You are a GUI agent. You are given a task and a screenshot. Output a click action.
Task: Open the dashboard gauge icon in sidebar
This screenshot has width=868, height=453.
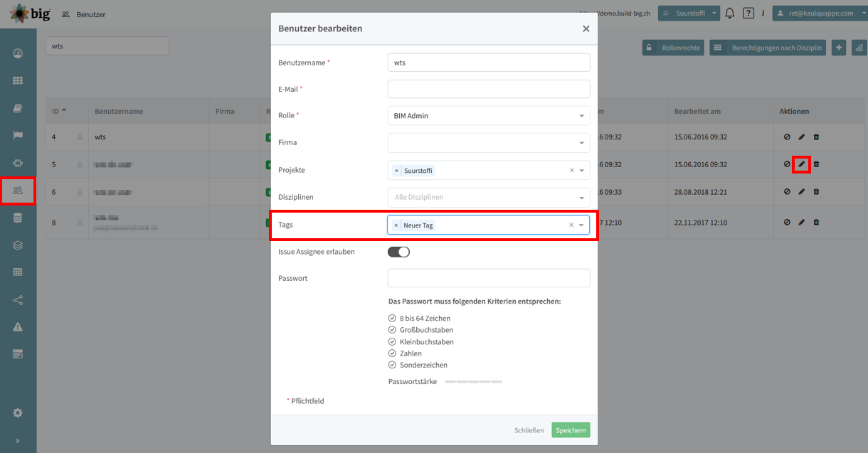coord(18,53)
